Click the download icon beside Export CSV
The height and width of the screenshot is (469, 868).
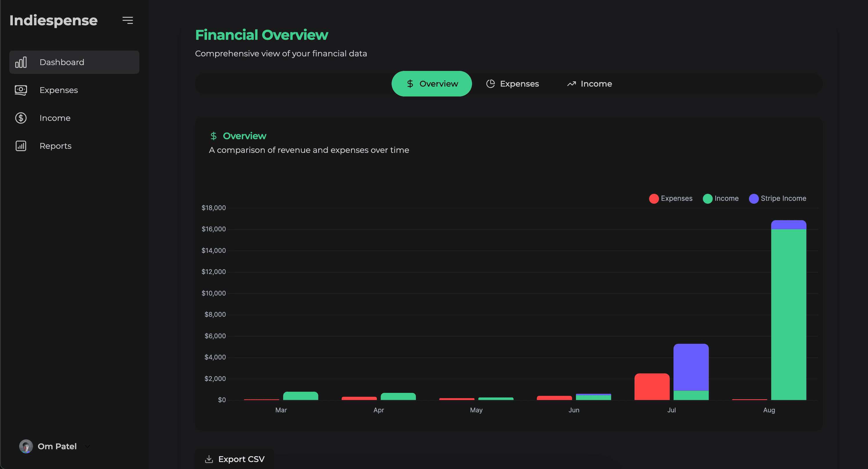209,459
